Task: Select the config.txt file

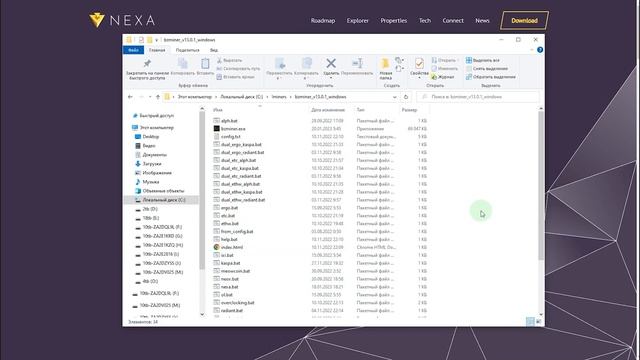Action: point(231,137)
